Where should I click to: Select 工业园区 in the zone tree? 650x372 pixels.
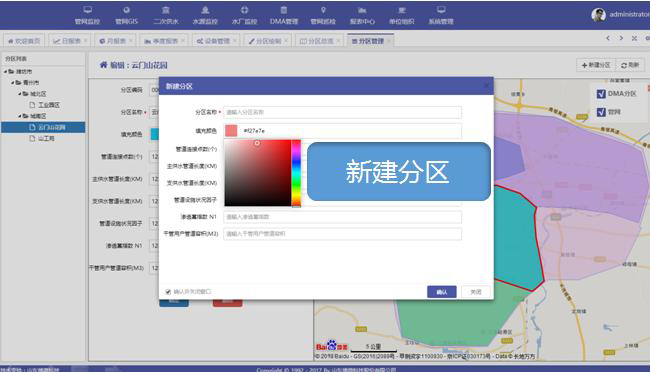click(x=49, y=105)
